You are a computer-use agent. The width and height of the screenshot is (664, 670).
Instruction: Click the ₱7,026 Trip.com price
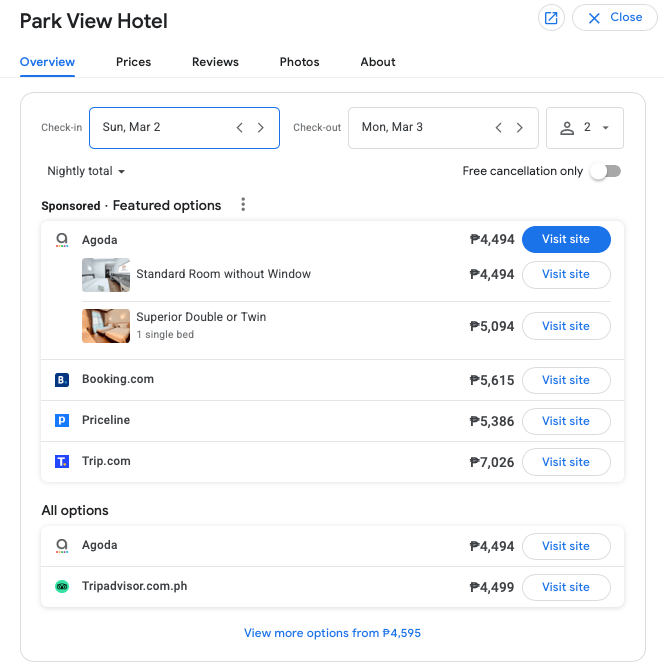[x=492, y=462]
